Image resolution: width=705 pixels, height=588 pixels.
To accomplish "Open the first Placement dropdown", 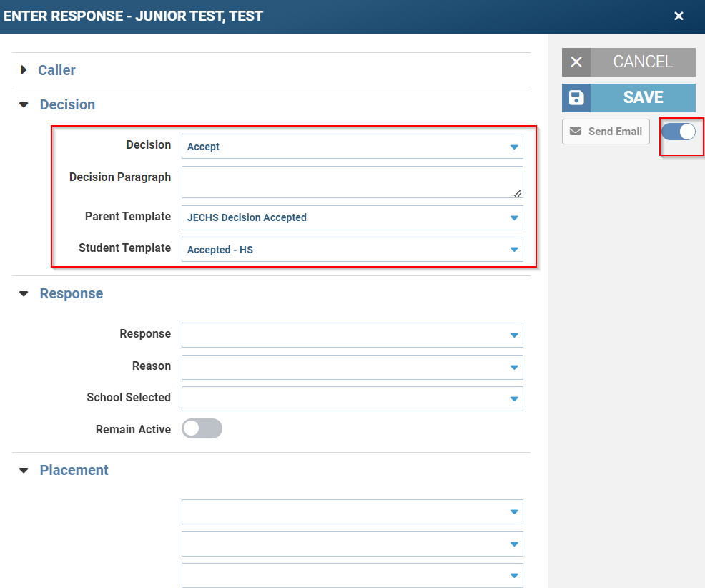I will pyautogui.click(x=352, y=512).
